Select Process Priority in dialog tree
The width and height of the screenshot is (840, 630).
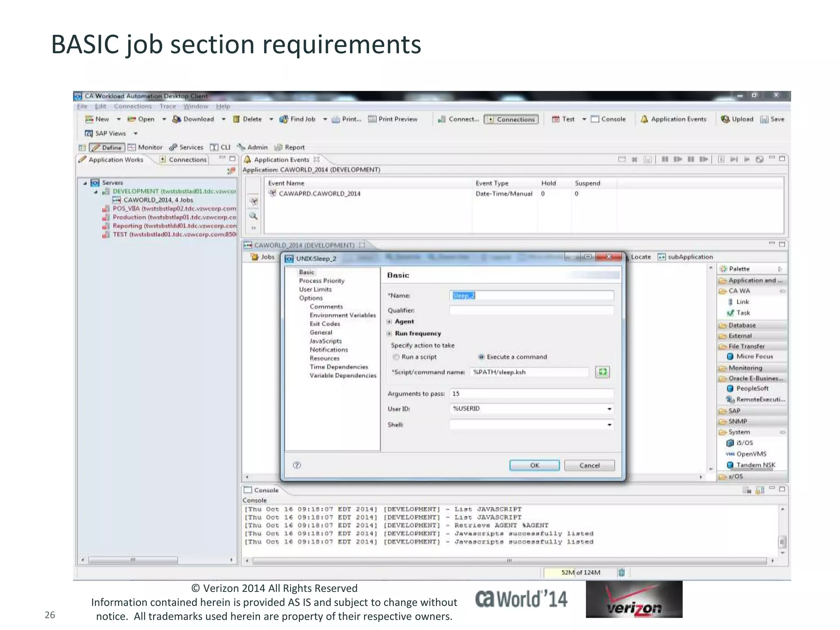(x=322, y=281)
